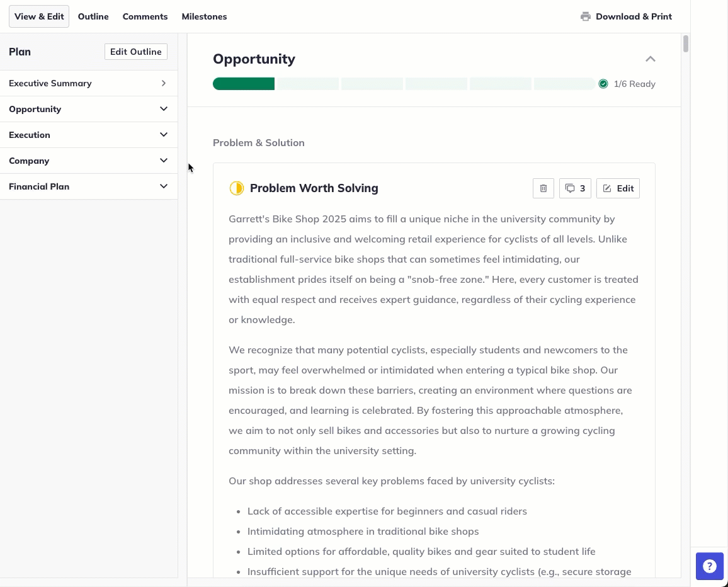Click the half-filled status circle beside Problem Worth Solving
Screen dimensions: 728x587
coord(236,188)
